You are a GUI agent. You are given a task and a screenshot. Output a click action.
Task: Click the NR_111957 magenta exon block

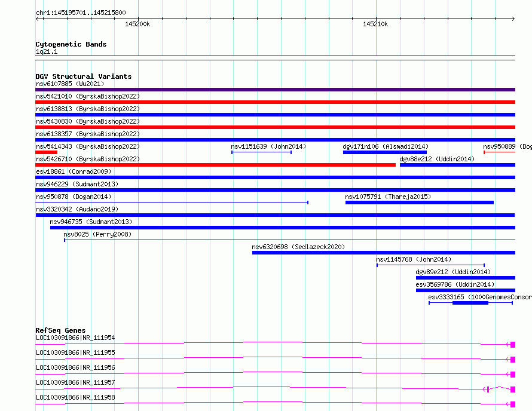tap(513, 389)
